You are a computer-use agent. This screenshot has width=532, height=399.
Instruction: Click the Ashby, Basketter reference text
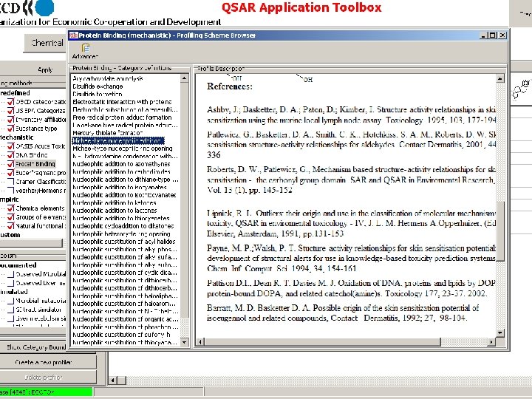(351, 115)
